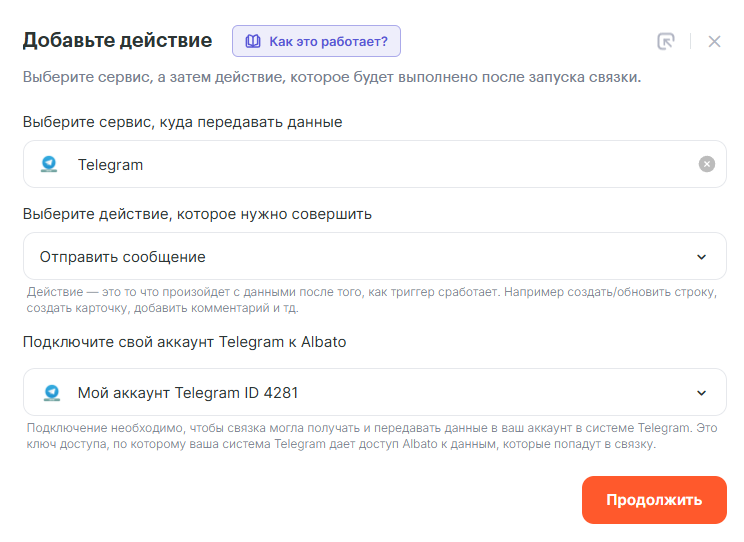This screenshot has height=542, width=744.
Task: Click the collapse dialog arrow icon
Action: tap(666, 41)
